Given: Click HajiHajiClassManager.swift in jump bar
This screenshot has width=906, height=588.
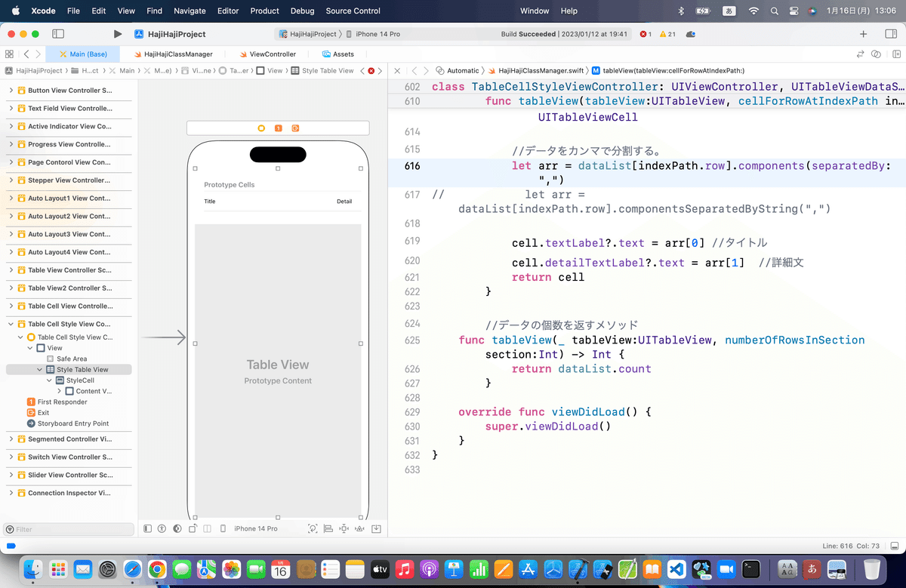Looking at the screenshot, I should coord(536,70).
